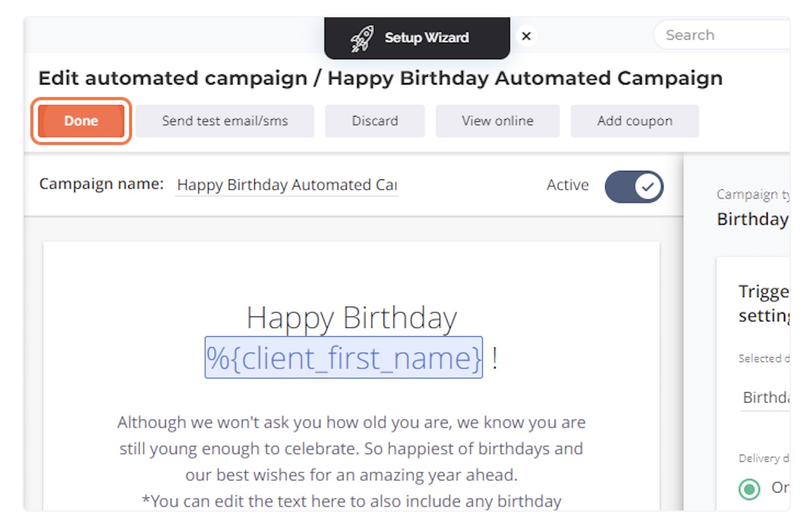Open the Setup Wizard label

coord(426,38)
